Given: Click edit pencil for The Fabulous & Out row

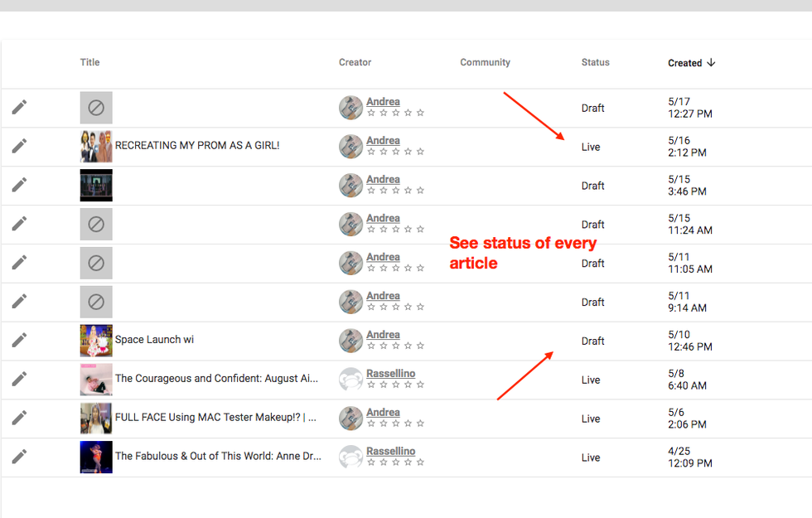Looking at the screenshot, I should click(19, 457).
